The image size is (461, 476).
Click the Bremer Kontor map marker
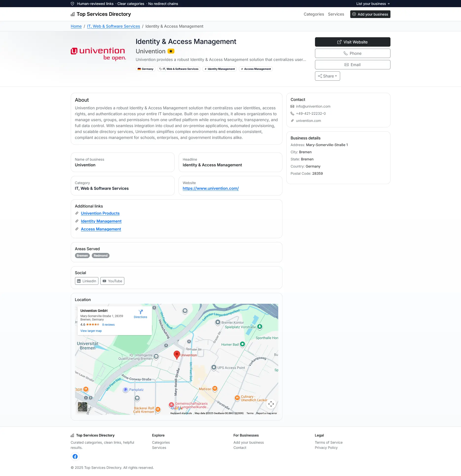(218, 322)
